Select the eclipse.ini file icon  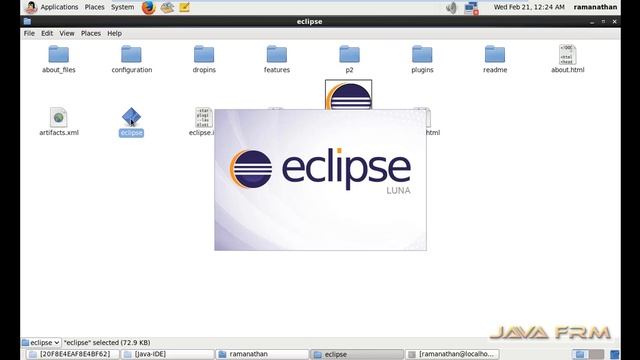tap(204, 118)
